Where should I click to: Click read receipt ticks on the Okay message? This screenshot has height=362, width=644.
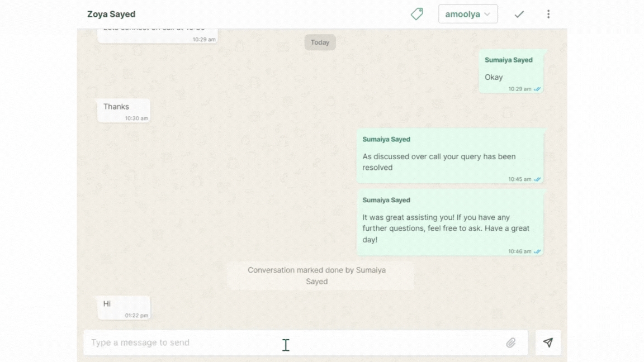(537, 89)
